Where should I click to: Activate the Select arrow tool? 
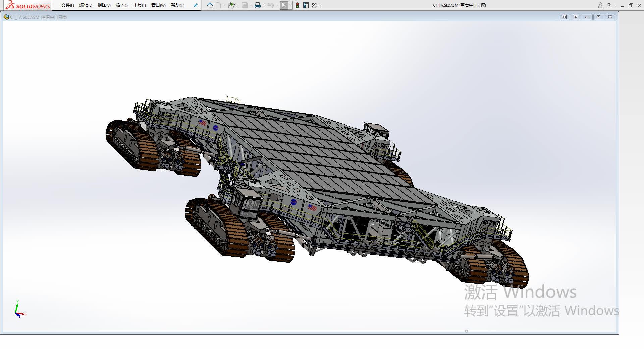pos(283,5)
